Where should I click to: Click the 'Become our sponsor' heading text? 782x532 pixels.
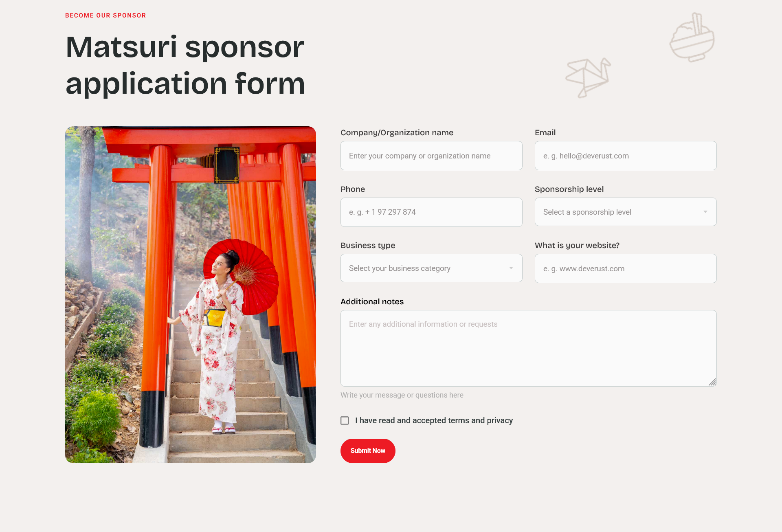[105, 15]
